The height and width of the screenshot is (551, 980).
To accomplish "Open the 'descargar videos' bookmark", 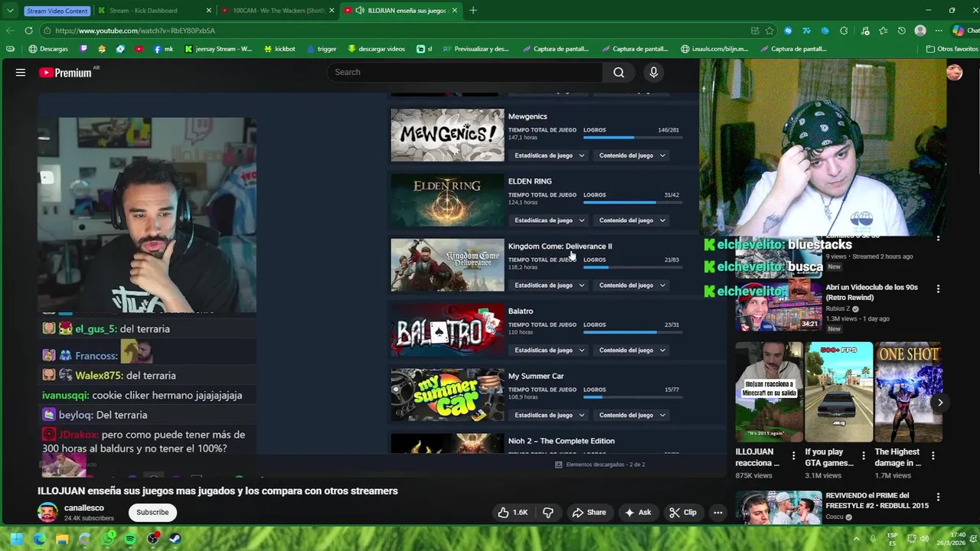I will tap(376, 49).
